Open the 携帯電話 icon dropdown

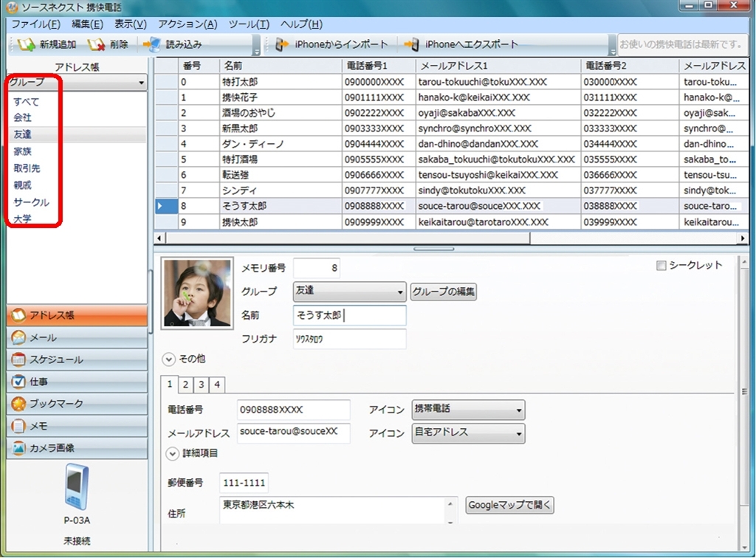point(468,410)
